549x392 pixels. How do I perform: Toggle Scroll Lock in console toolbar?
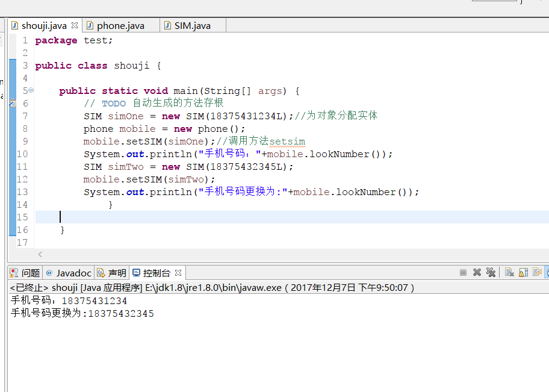pos(524,273)
